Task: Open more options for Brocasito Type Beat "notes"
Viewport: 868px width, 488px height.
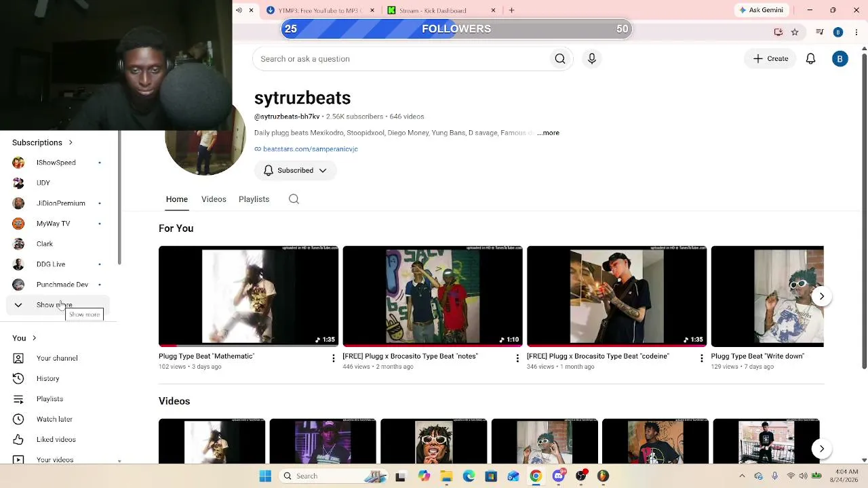Action: point(517,358)
